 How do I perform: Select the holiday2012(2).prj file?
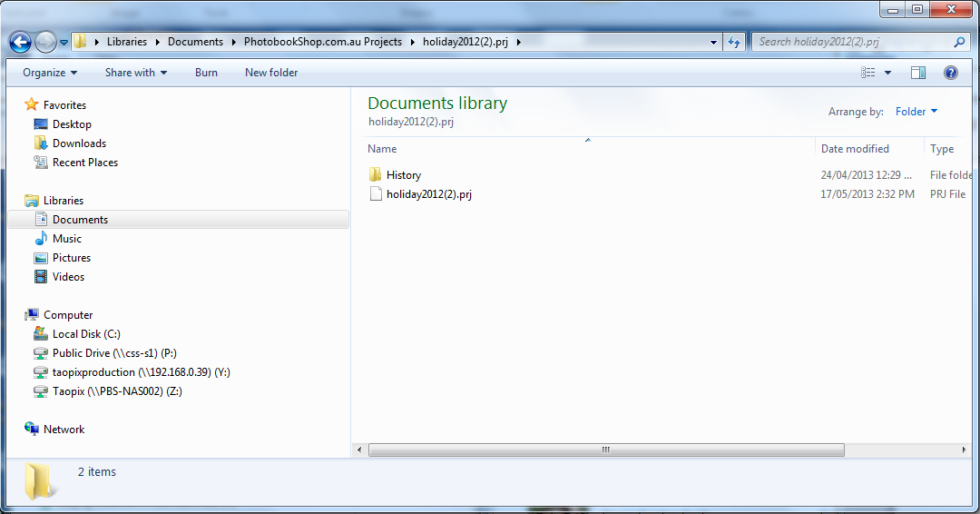428,194
